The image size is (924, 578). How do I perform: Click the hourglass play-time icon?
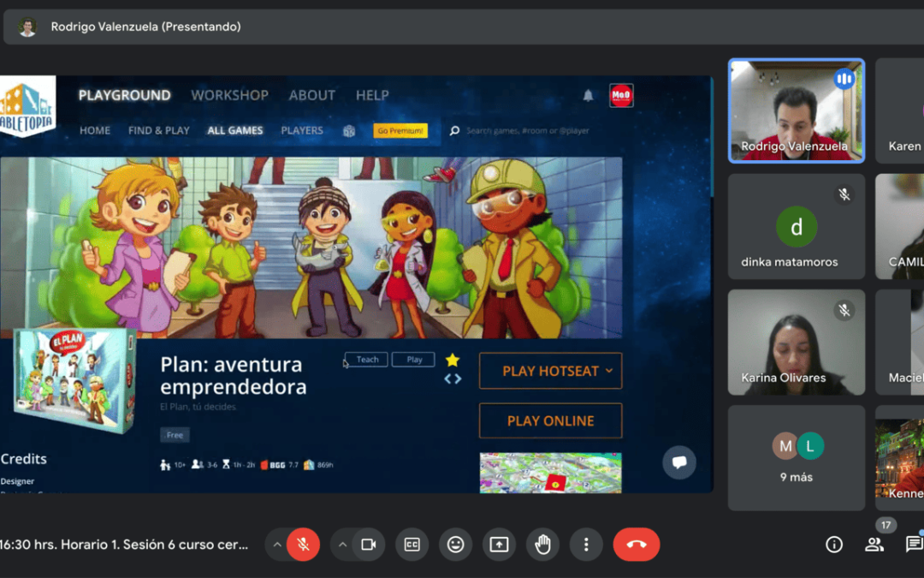click(226, 465)
